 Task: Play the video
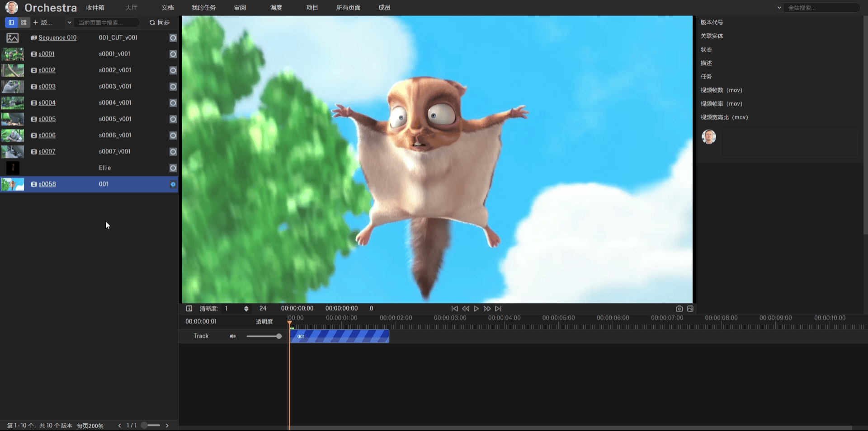(x=476, y=309)
